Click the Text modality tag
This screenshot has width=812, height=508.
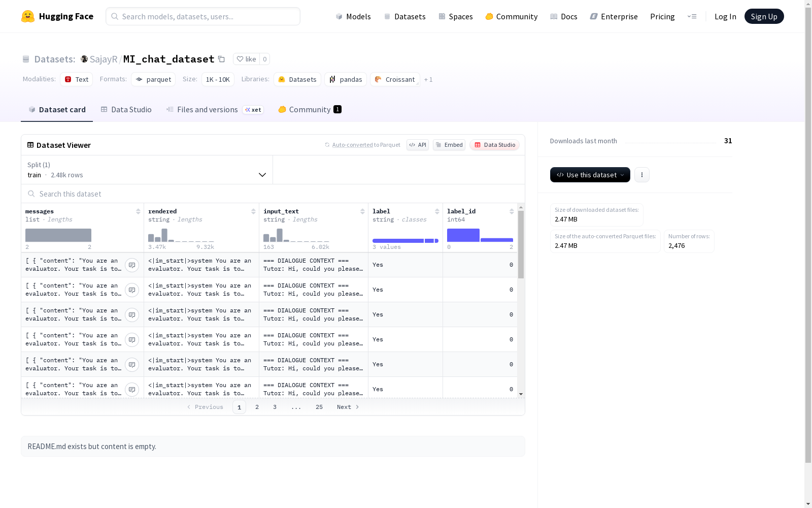point(77,79)
